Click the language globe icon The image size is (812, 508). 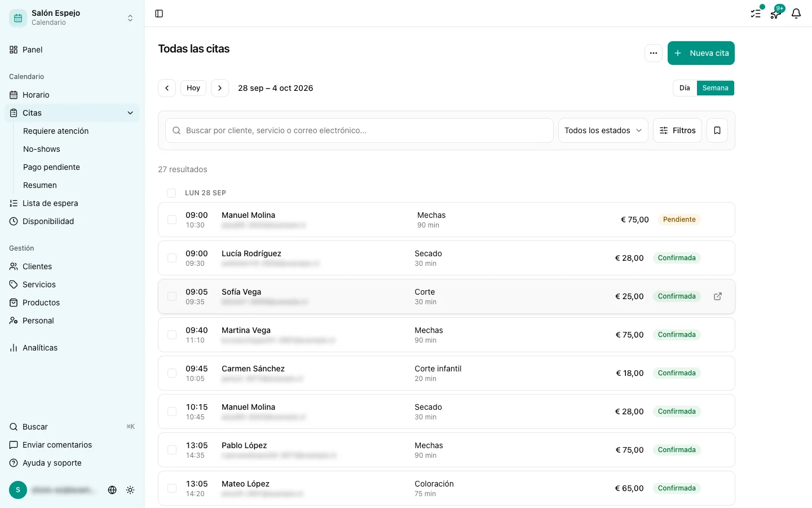click(112, 490)
